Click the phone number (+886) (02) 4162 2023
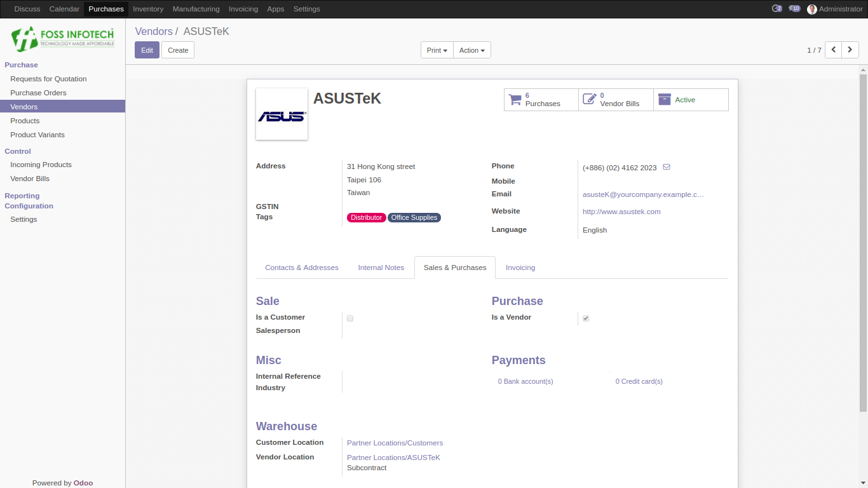Viewport: 868px width, 488px height. (620, 168)
